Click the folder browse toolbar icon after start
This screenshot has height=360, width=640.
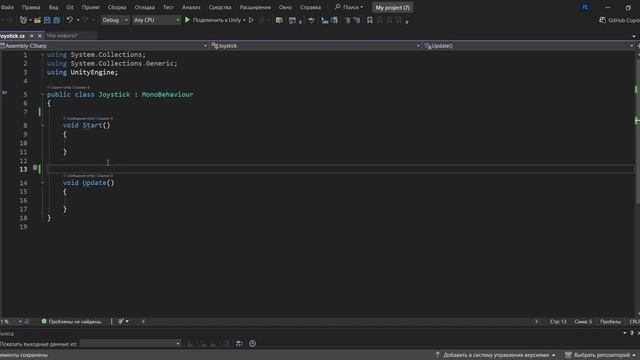pyautogui.click(x=279, y=20)
